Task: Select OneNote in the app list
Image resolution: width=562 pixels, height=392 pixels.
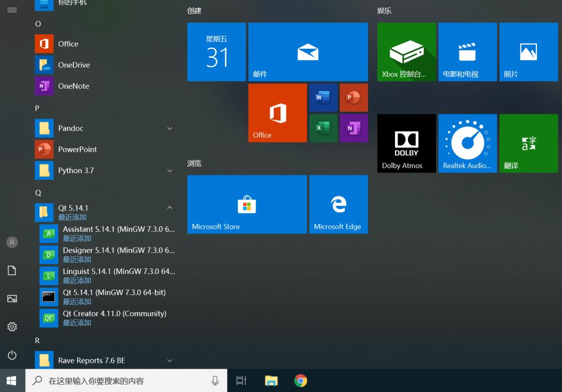Action: click(x=73, y=86)
